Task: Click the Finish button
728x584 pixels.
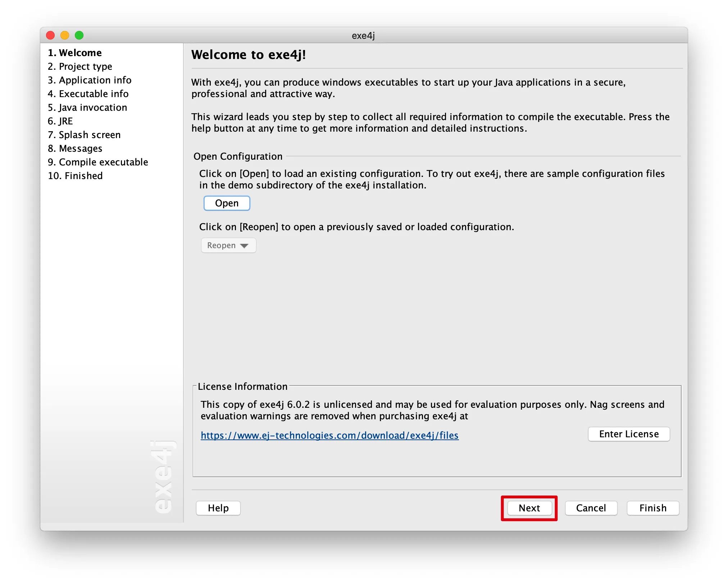Action: coord(653,508)
